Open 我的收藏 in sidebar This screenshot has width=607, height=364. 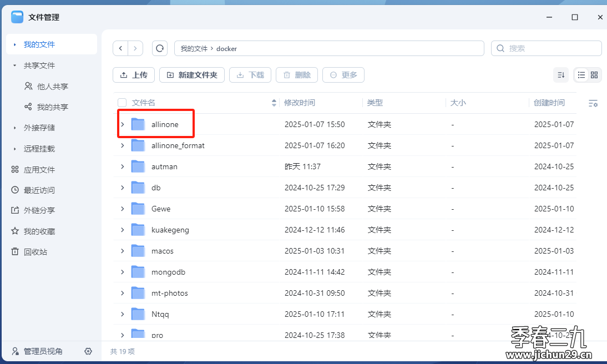point(39,231)
